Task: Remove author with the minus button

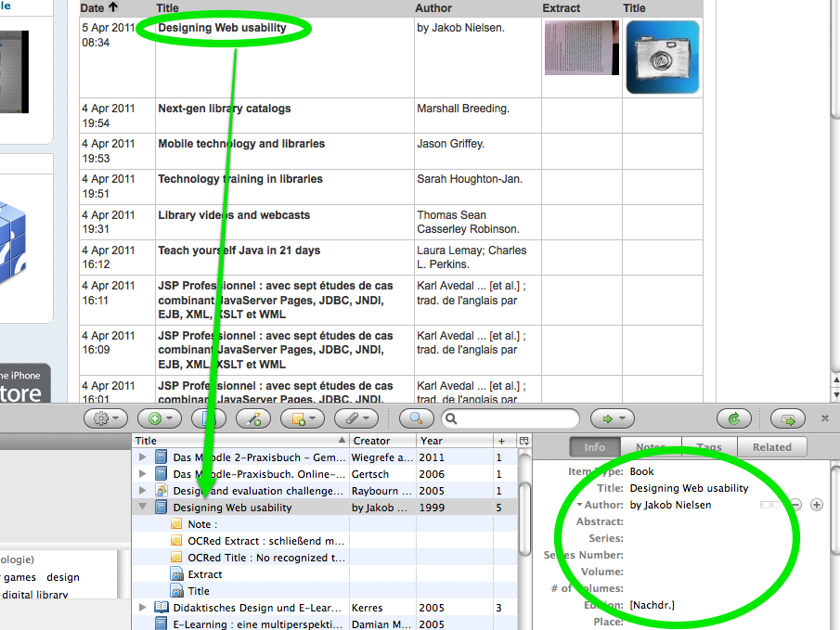Action: click(x=795, y=505)
